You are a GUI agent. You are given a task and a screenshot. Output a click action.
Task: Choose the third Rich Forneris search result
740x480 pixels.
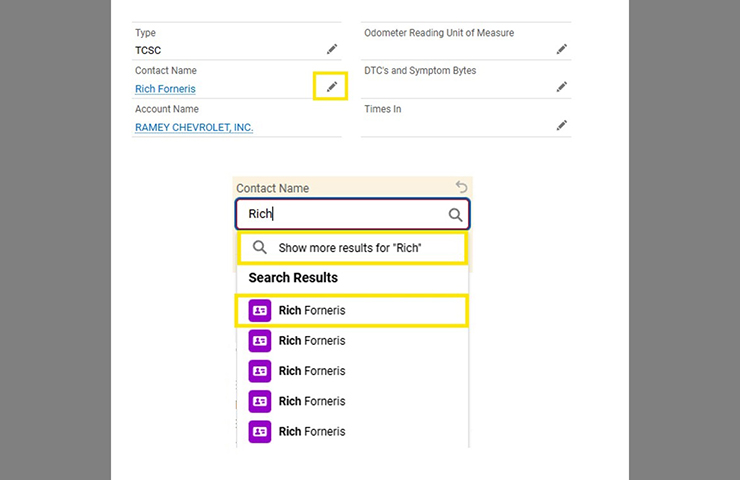pos(312,371)
